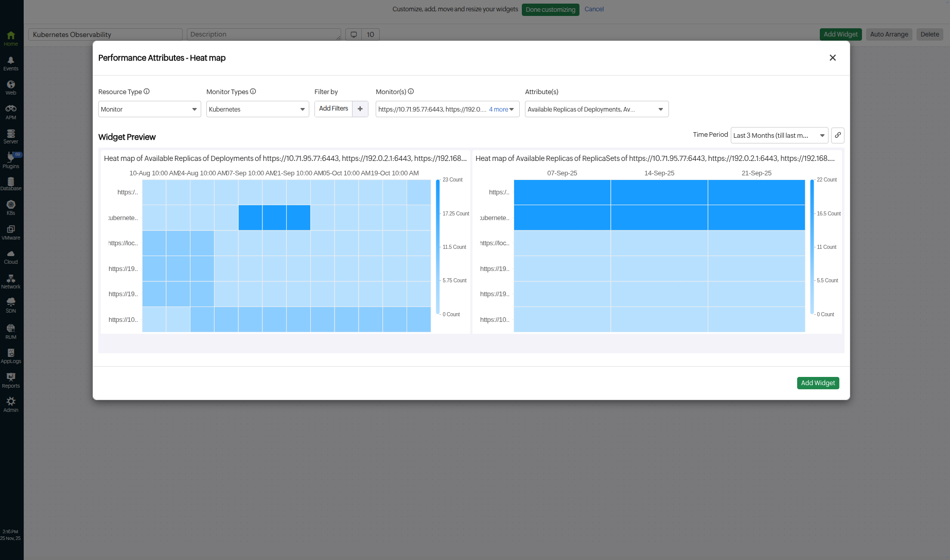The image size is (950, 560).
Task: Click the Resource Type info icon
Action: [x=147, y=92]
